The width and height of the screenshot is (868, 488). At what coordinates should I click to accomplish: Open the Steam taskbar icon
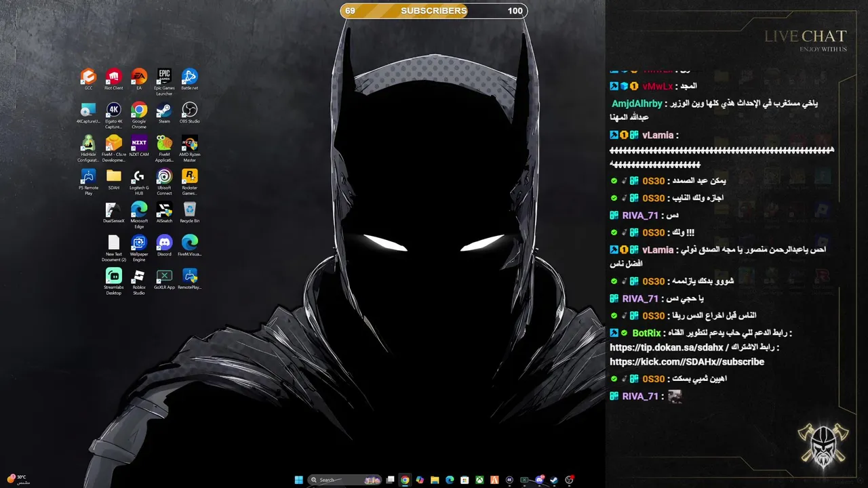554,480
